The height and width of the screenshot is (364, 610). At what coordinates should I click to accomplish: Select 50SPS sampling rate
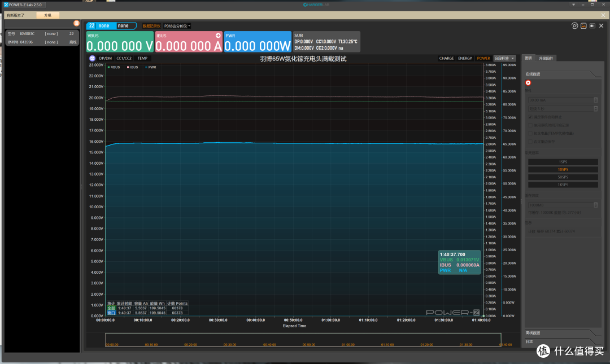pos(563,177)
